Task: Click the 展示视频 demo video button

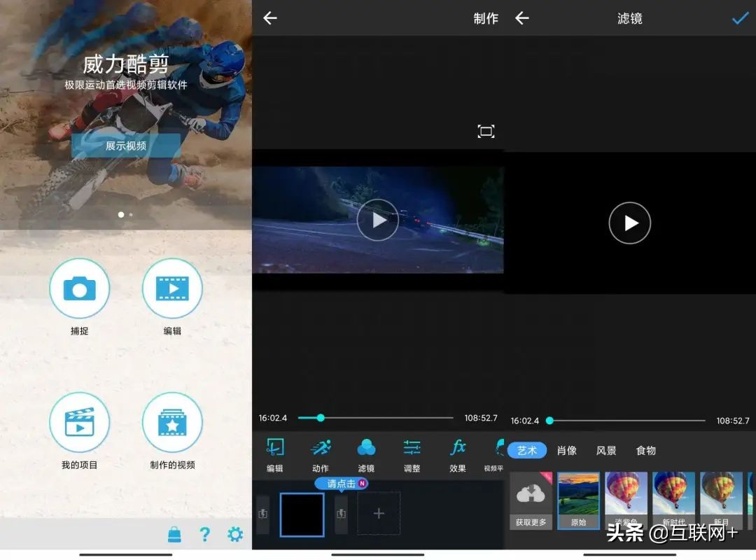Action: 126,147
